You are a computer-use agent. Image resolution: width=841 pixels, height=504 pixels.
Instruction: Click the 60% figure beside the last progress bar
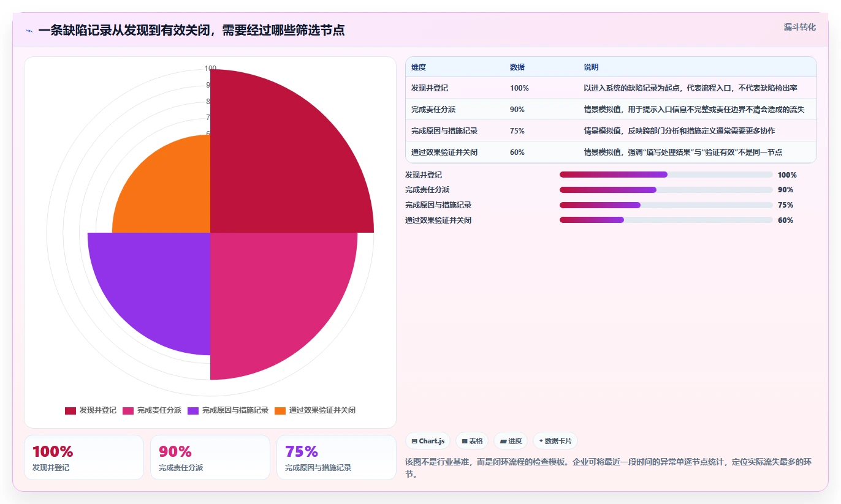pyautogui.click(x=785, y=220)
